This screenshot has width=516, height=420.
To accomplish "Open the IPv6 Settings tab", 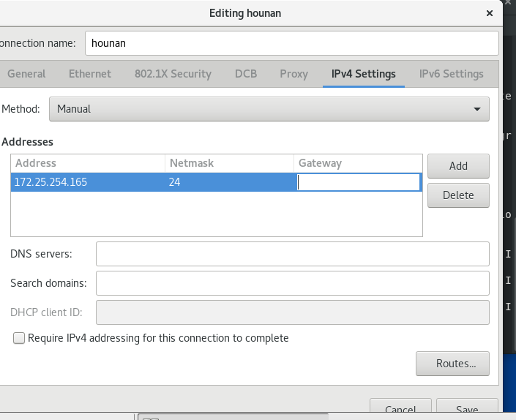I will coord(451,74).
